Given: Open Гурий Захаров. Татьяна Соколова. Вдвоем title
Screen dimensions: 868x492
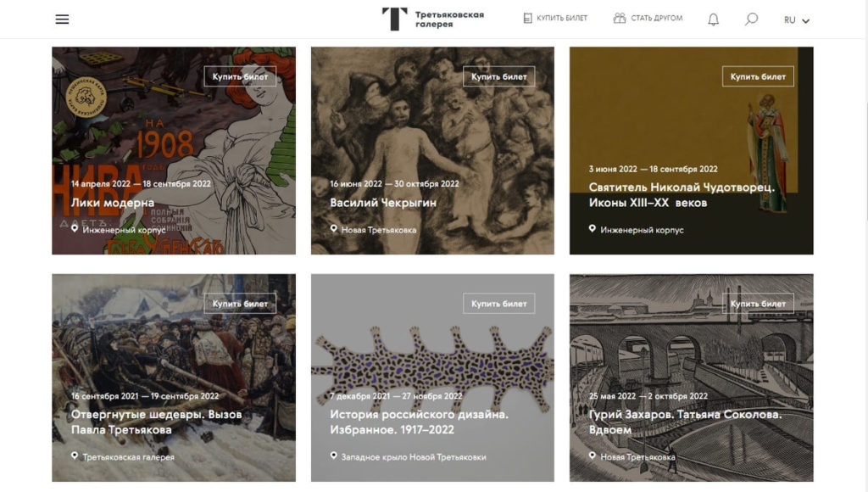Looking at the screenshot, I should tap(685, 422).
